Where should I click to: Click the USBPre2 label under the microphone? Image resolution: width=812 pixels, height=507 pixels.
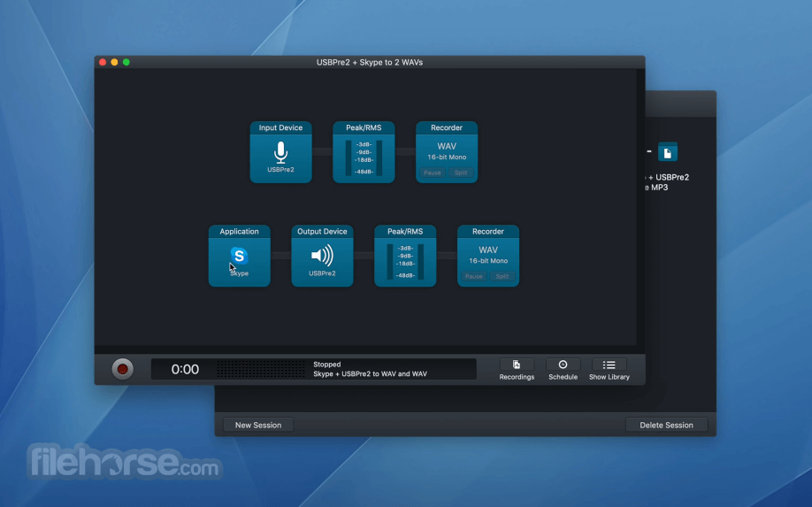[280, 170]
